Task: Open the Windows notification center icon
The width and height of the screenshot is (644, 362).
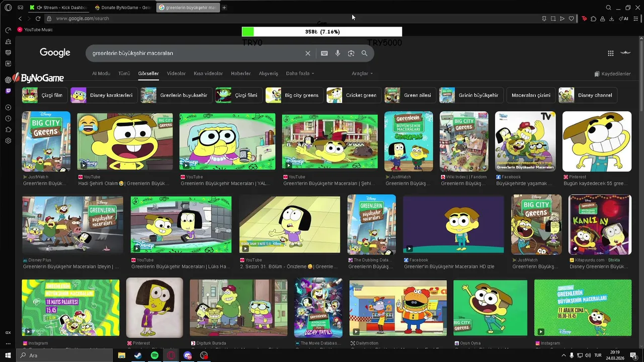Action: pos(633,355)
